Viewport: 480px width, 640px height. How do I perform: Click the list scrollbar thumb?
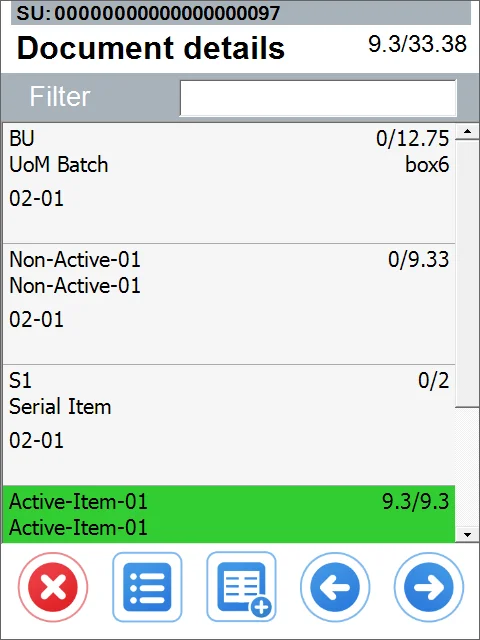[467, 273]
